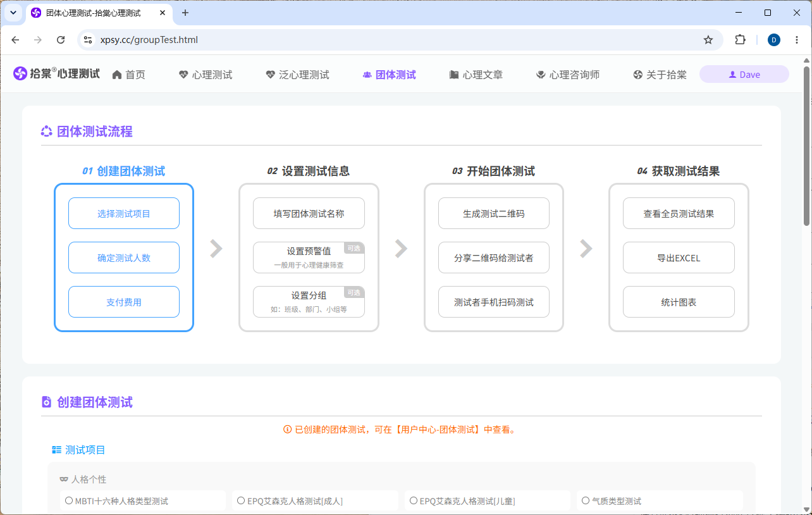Viewport: 812px width, 515px height.
Task: Click the 填写团体测试名称 box
Action: click(309, 214)
